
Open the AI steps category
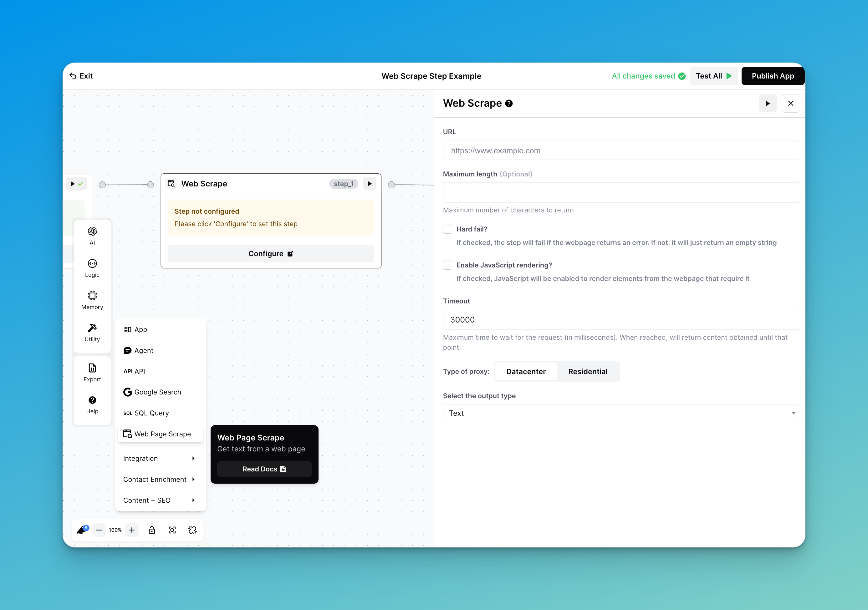coord(92,236)
